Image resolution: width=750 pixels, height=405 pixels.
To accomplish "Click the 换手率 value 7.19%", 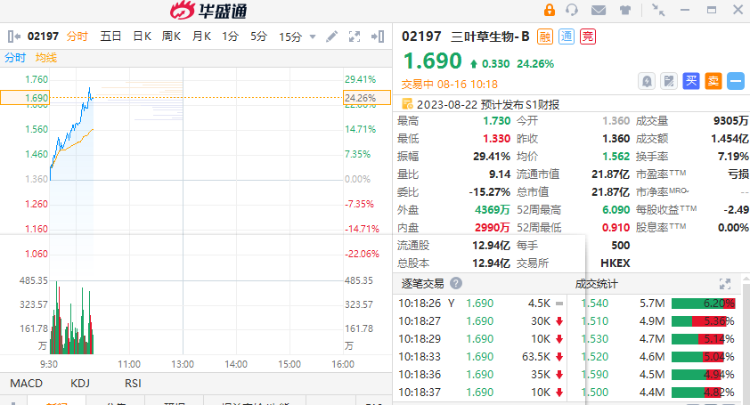I will [733, 156].
